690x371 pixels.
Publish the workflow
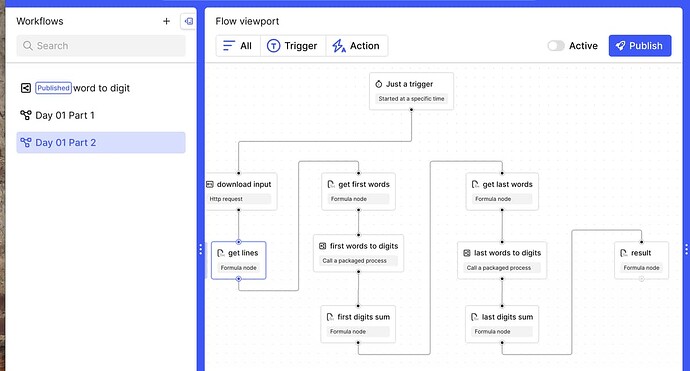point(640,46)
